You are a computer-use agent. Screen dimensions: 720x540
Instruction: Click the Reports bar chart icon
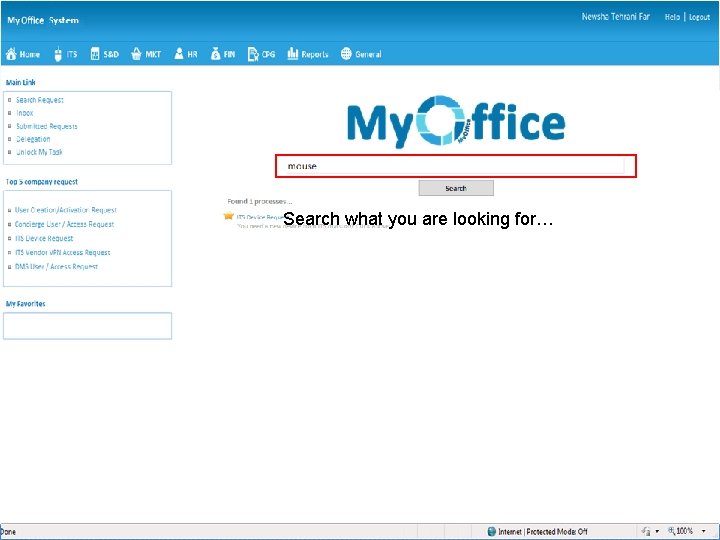click(292, 54)
